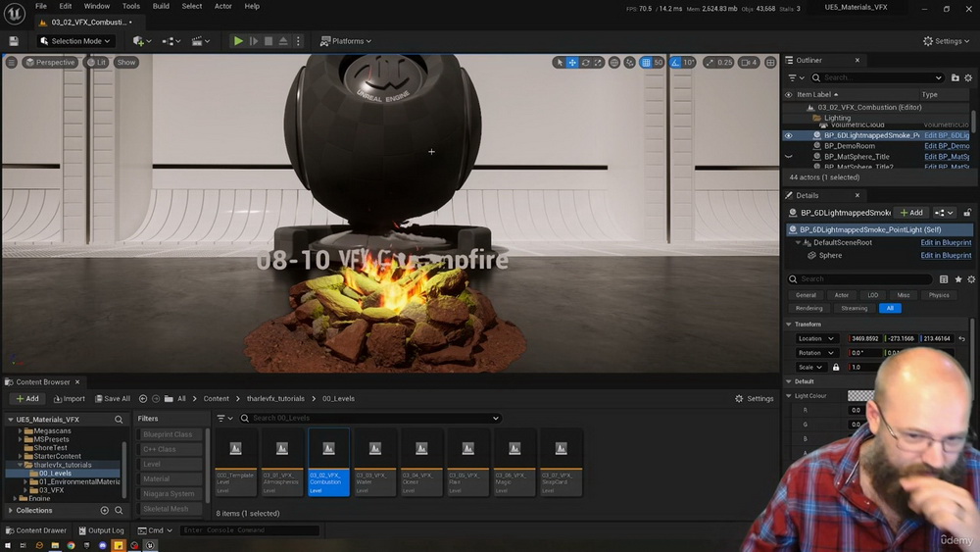The width and height of the screenshot is (980, 552).
Task: Collapse the Transform section
Action: [x=789, y=325]
